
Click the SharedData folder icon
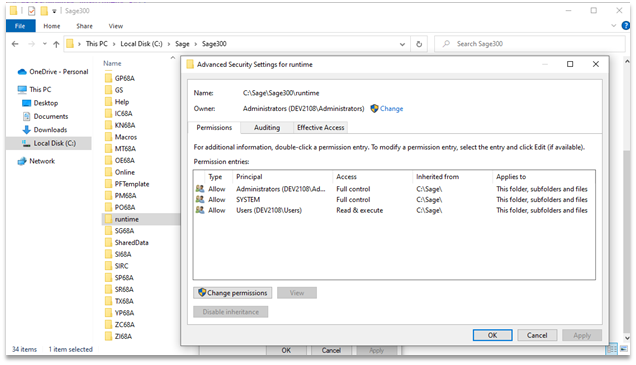pos(108,242)
